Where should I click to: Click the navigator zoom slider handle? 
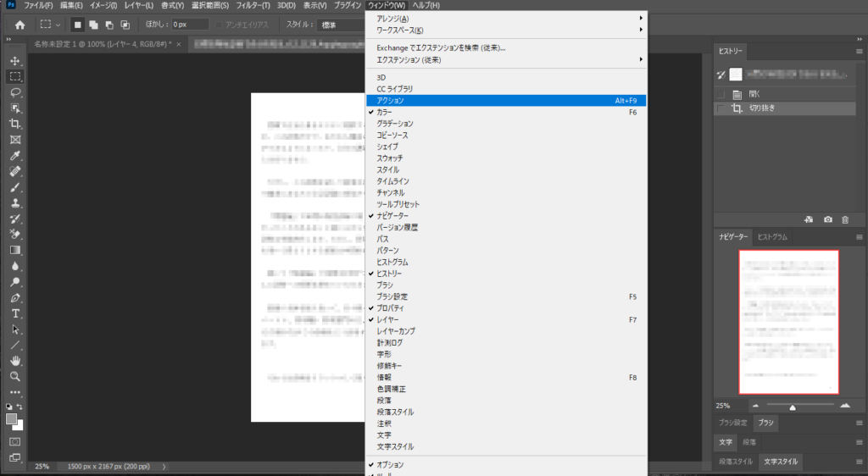(x=793, y=408)
